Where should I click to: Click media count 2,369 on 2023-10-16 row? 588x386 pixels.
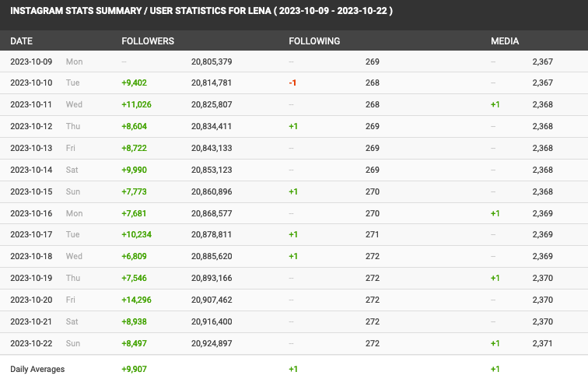tap(543, 213)
